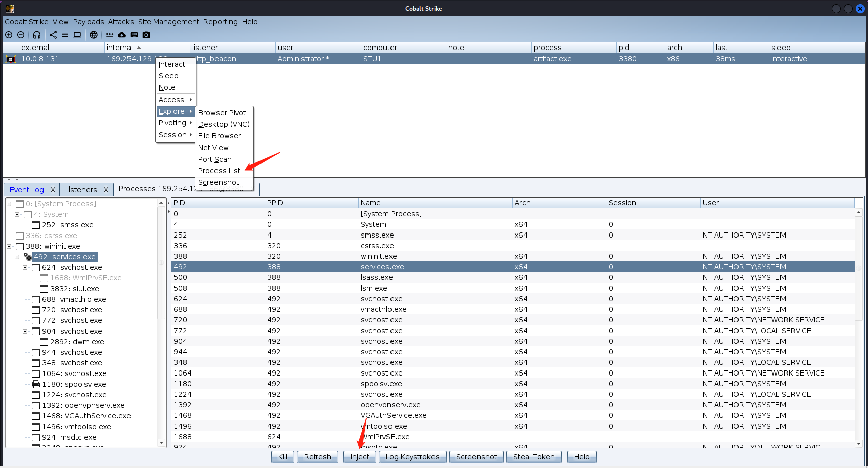The image size is (868, 468).
Task: Collapse the 624: svchost.exe tree node
Action: point(25,267)
